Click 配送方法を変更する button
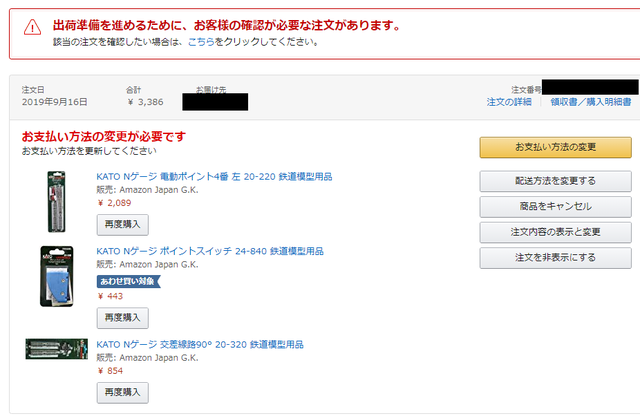 coord(556,181)
